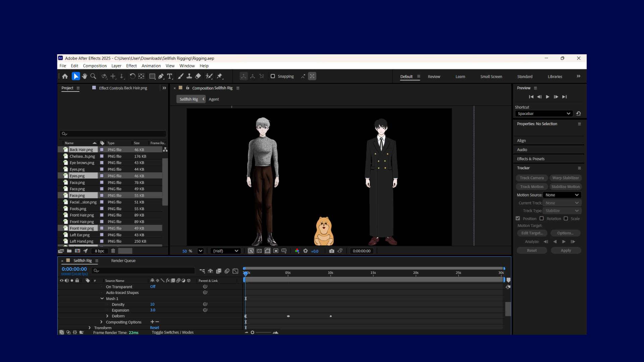Image resolution: width=644 pixels, height=362 pixels.
Task: Select the Brush tool
Action: pos(180,76)
